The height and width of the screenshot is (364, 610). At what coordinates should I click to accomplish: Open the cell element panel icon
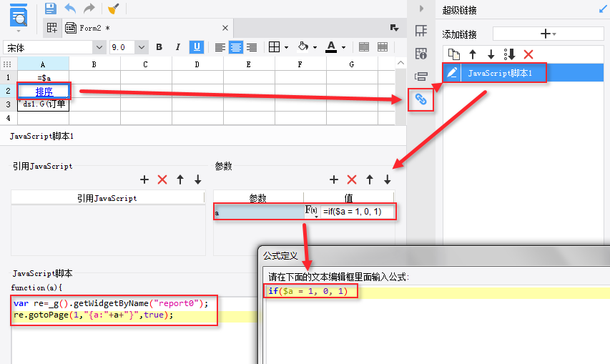point(421,54)
